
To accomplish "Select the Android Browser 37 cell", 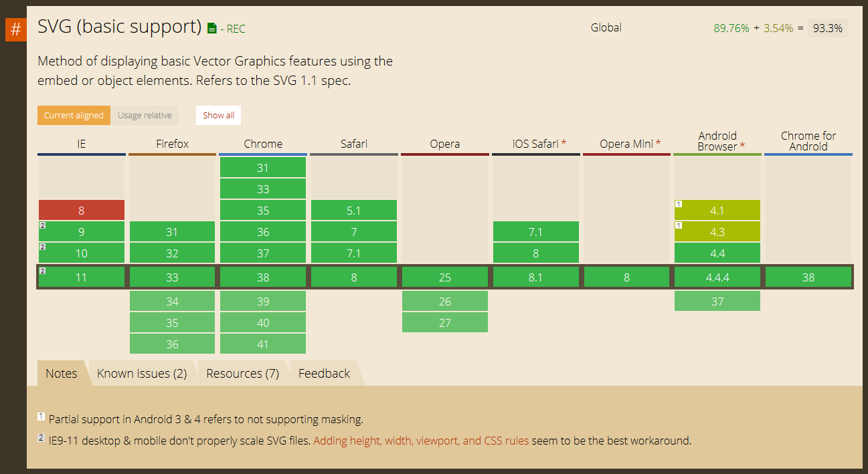I will [x=717, y=301].
